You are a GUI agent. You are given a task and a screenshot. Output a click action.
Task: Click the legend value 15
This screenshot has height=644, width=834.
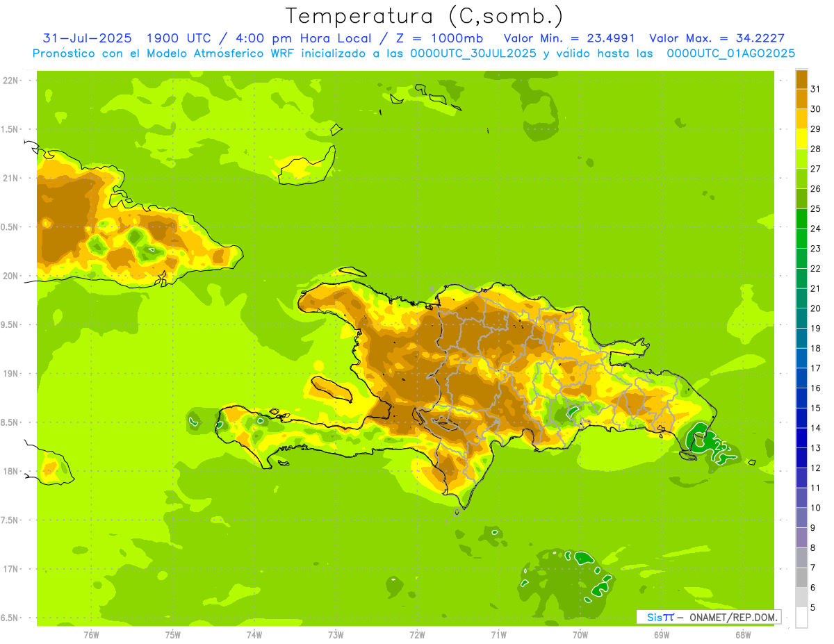click(815, 408)
